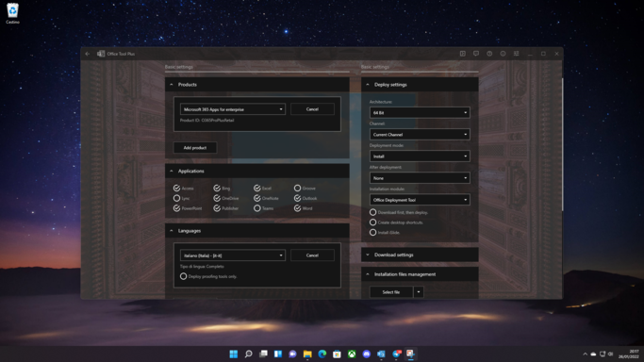Open the volume tray icon
644x362 pixels.
pyautogui.click(x=611, y=354)
